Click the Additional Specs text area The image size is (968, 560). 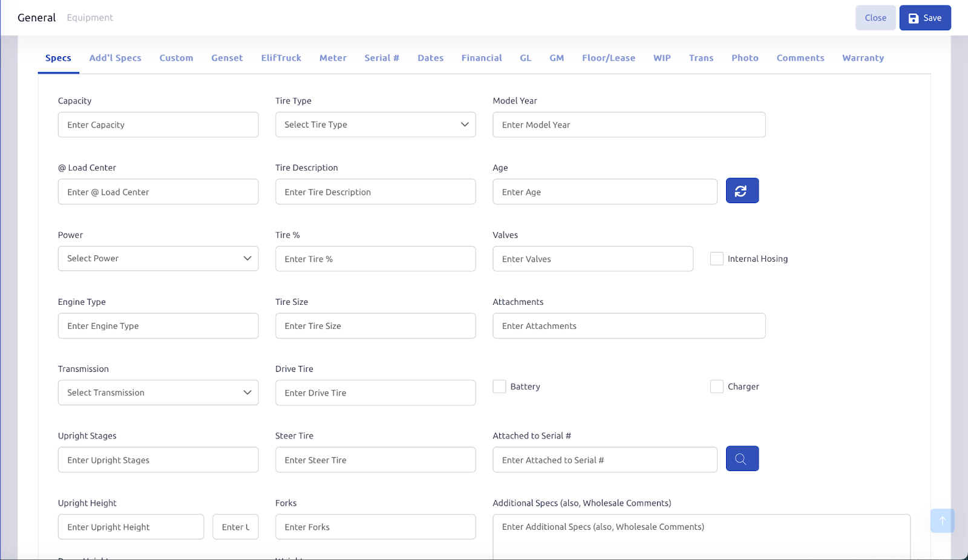point(701,537)
